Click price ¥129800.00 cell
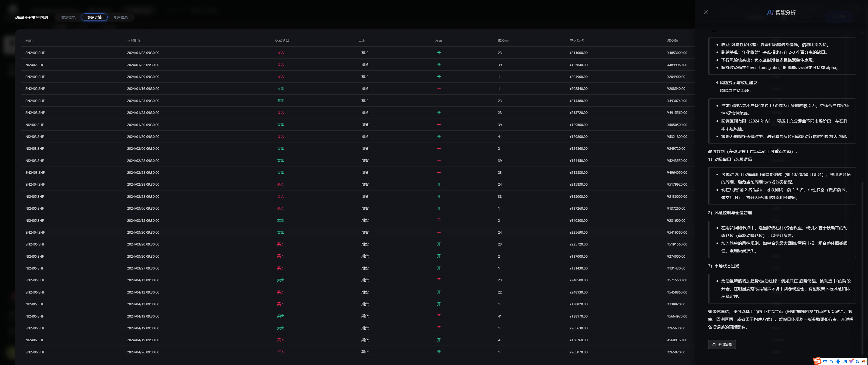 [x=578, y=137]
